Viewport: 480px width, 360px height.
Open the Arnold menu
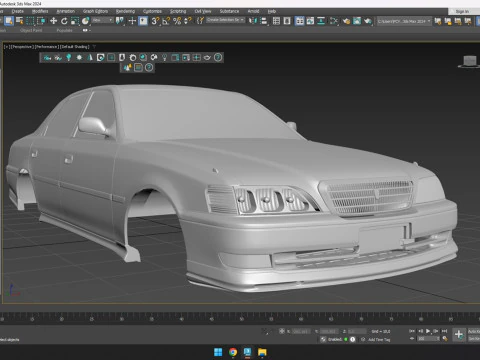(253, 11)
